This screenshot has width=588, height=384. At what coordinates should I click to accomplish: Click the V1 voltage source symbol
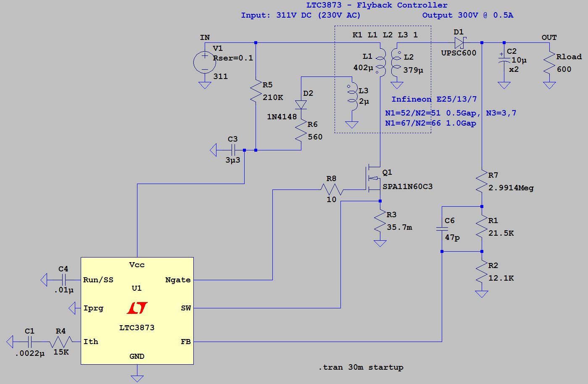click(x=205, y=63)
